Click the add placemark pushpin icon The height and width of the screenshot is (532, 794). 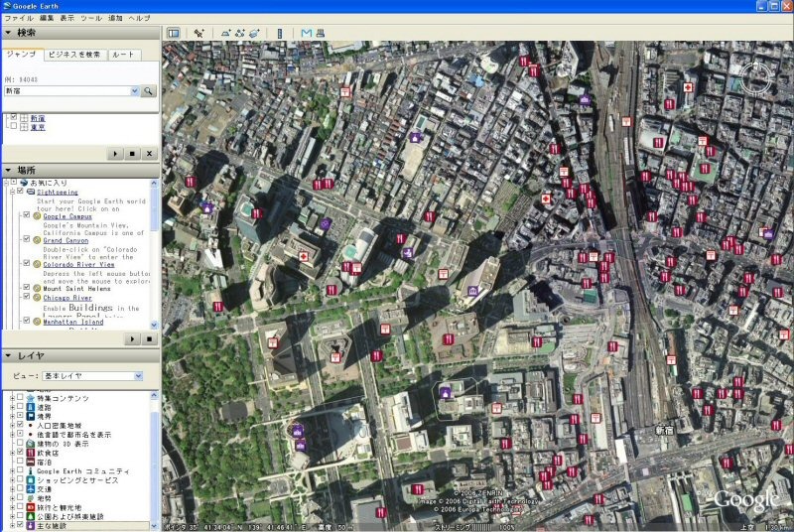click(199, 34)
